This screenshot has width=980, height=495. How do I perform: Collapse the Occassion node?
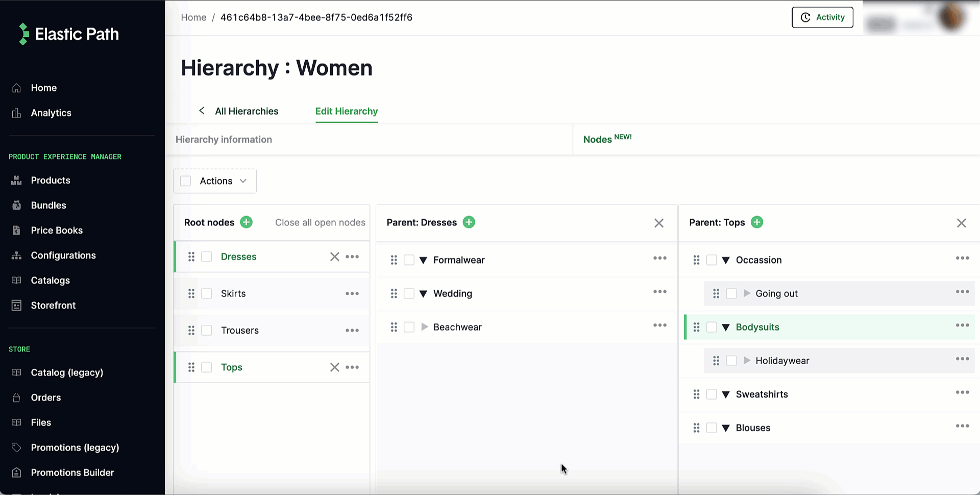tap(726, 260)
